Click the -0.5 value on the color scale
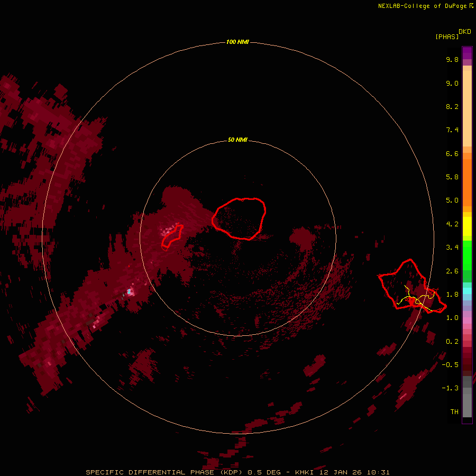476x476 pixels. [x=450, y=365]
